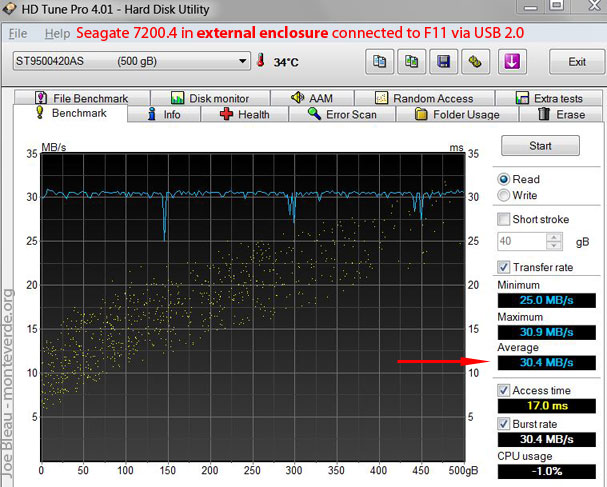Click the short stroke gB spinner field
The image size is (607, 487).
[521, 241]
